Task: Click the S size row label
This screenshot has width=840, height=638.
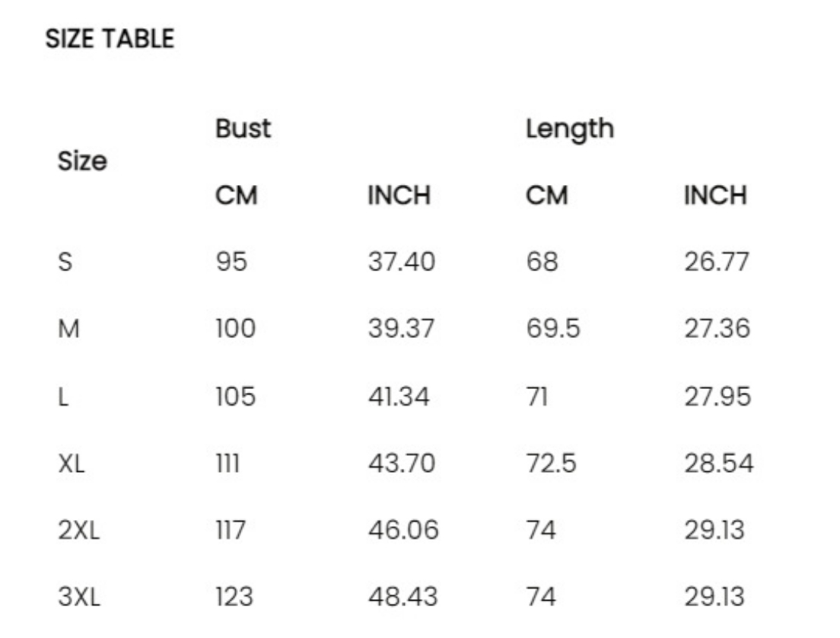Action: point(65,263)
